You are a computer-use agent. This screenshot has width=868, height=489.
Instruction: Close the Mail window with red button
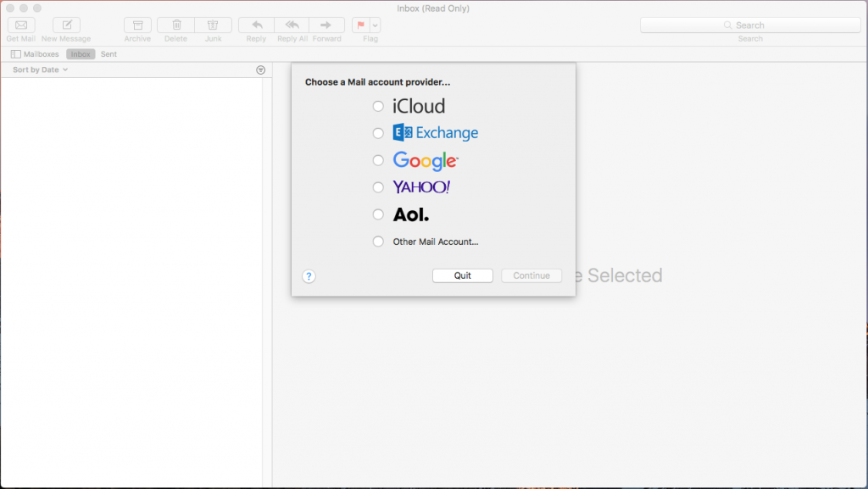pyautogui.click(x=10, y=8)
